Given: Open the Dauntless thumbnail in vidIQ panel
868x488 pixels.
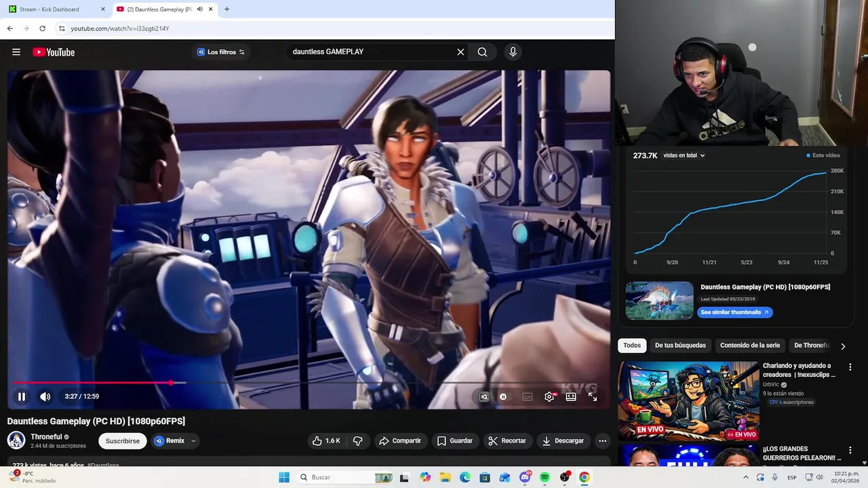Looking at the screenshot, I should pos(659,300).
